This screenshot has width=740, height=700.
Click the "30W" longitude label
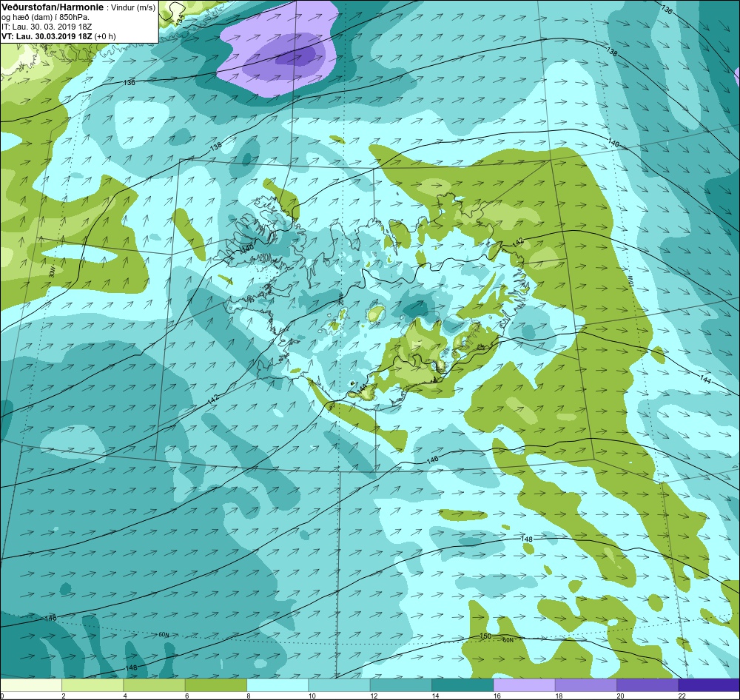52,272
